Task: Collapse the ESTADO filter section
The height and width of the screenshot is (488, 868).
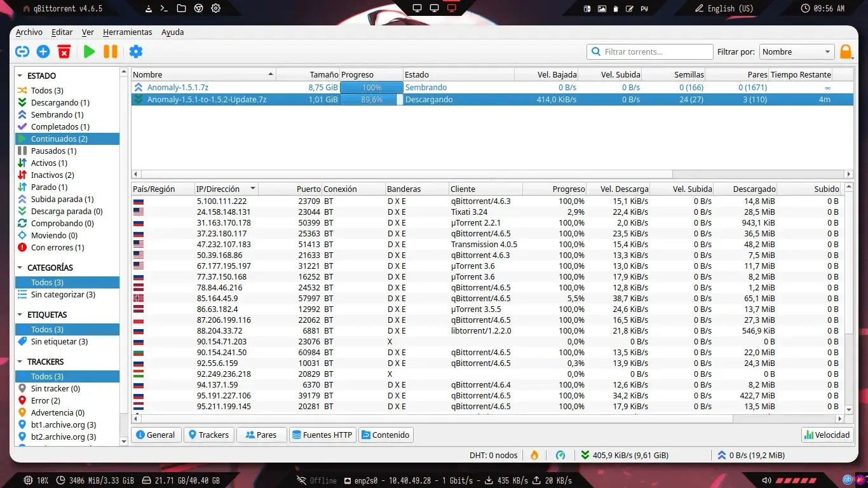Action: [x=20, y=76]
